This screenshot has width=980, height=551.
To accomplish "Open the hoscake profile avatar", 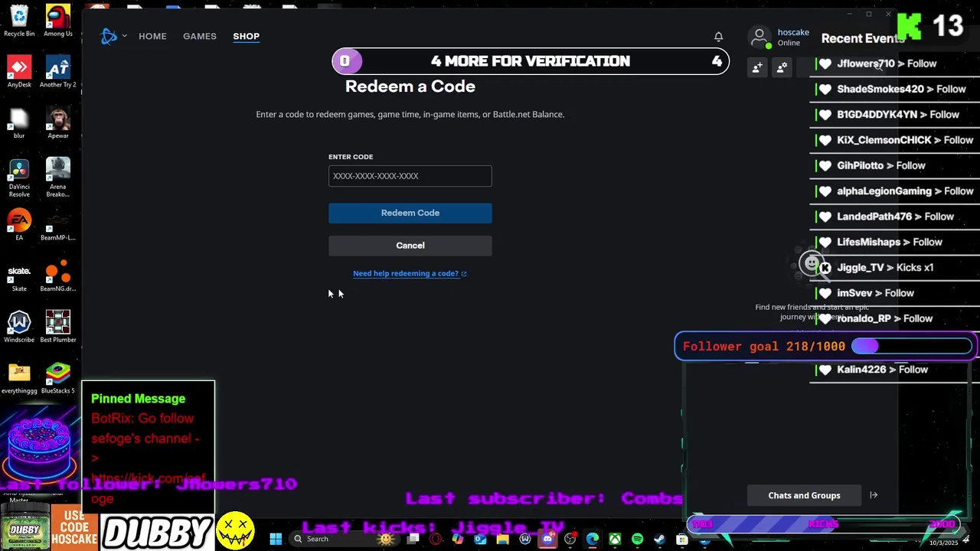I will coord(759,37).
